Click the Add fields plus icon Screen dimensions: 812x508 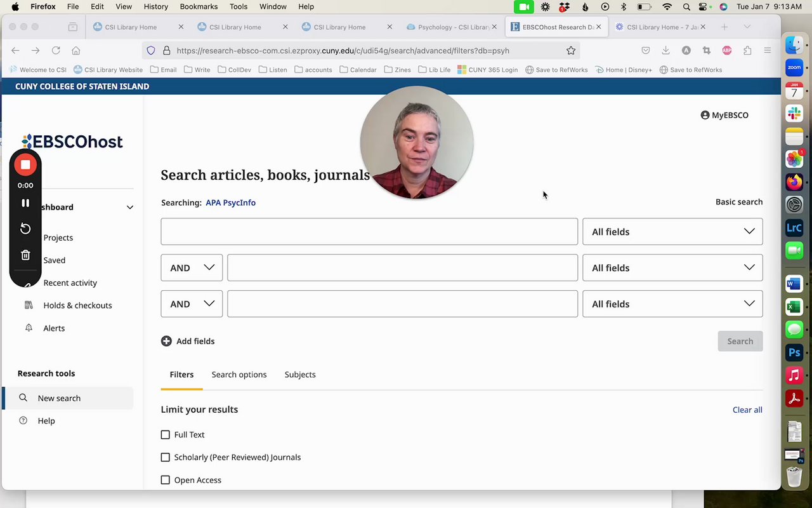point(166,341)
